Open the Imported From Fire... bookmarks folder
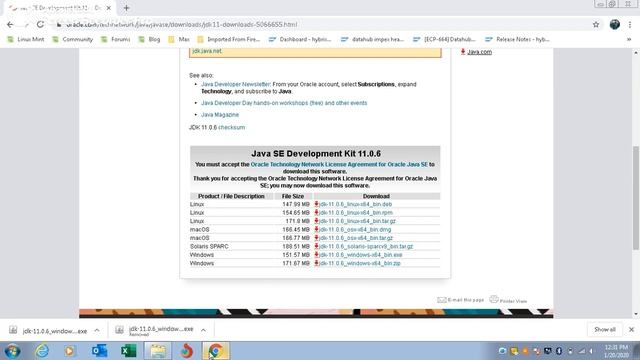 229,39
